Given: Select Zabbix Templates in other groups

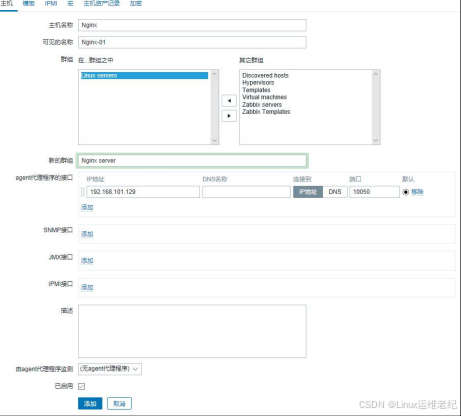Looking at the screenshot, I should click(x=266, y=112).
